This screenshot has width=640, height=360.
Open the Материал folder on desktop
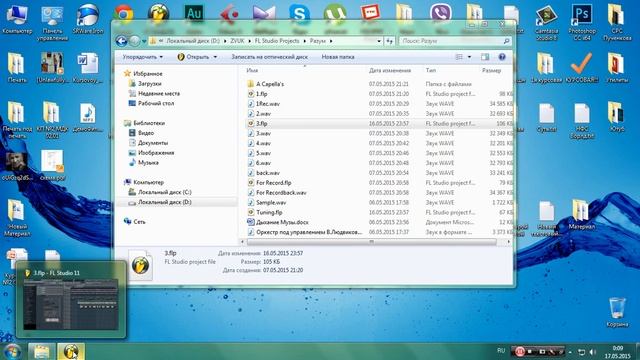click(582, 214)
